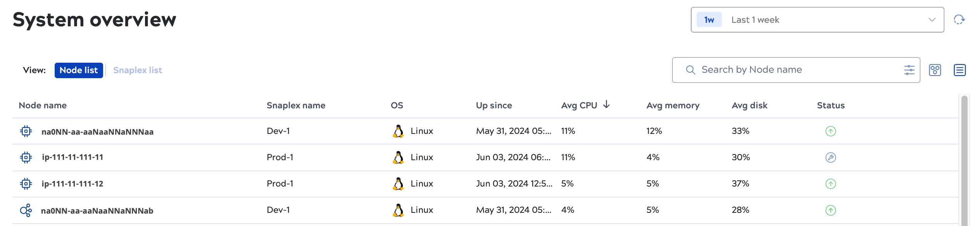
Task: Switch to card view using the hexagon grid icon
Action: click(935, 70)
